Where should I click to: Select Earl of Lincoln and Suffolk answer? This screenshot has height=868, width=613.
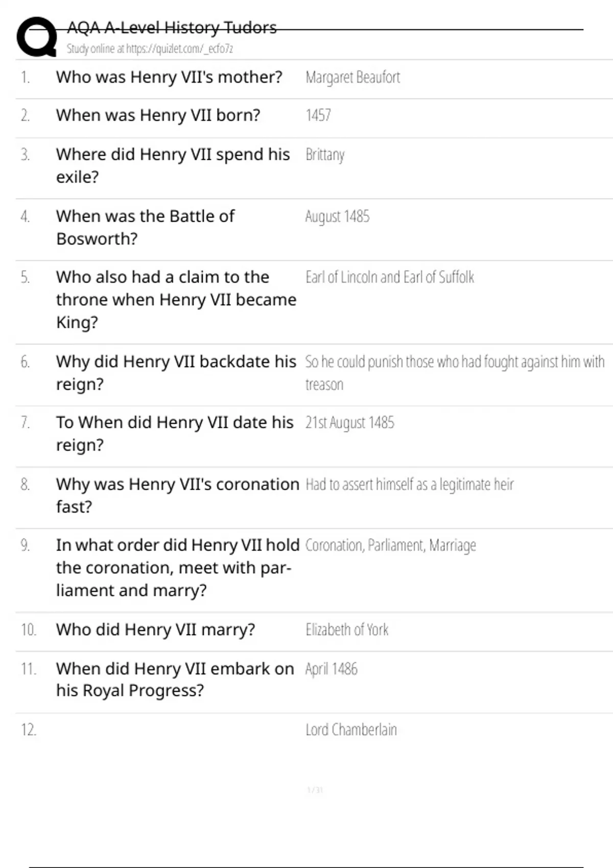[390, 277]
